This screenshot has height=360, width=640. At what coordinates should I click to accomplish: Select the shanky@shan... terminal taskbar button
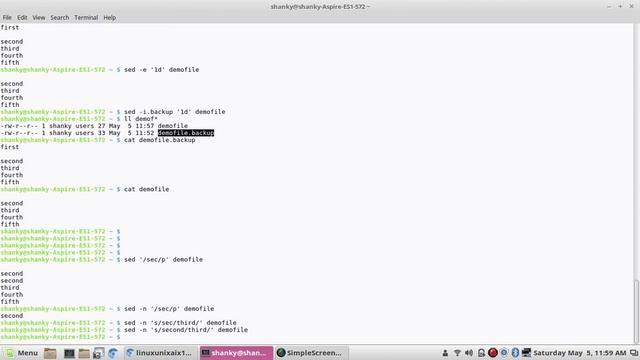tap(236, 353)
